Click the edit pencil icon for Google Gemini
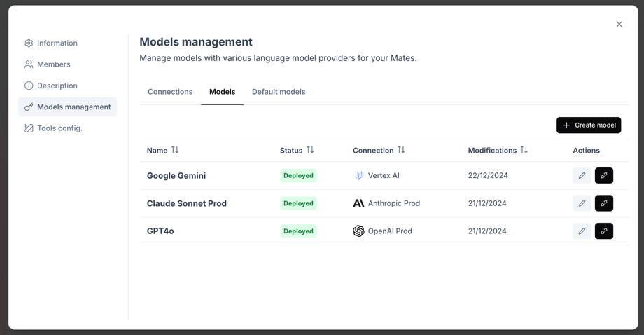 [x=582, y=175]
